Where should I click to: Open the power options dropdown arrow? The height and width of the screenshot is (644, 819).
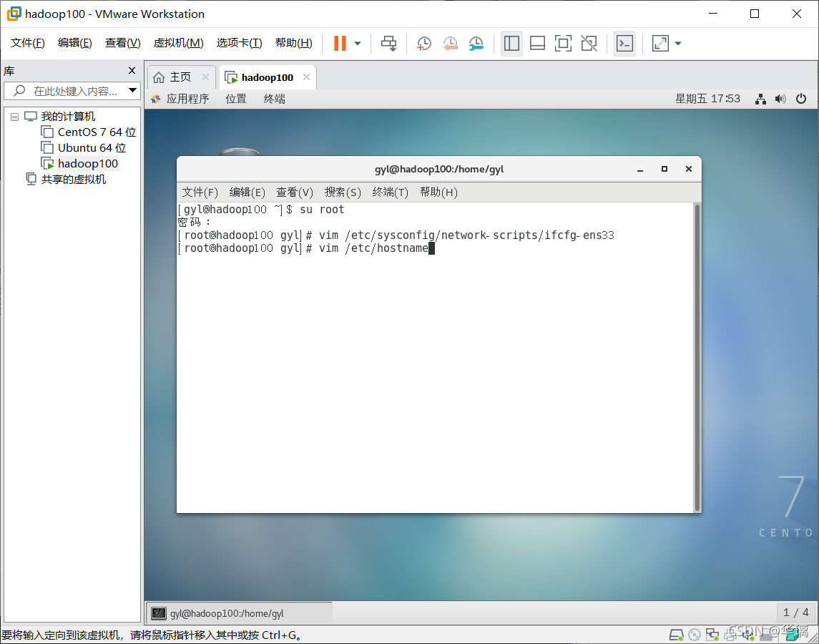(x=358, y=44)
